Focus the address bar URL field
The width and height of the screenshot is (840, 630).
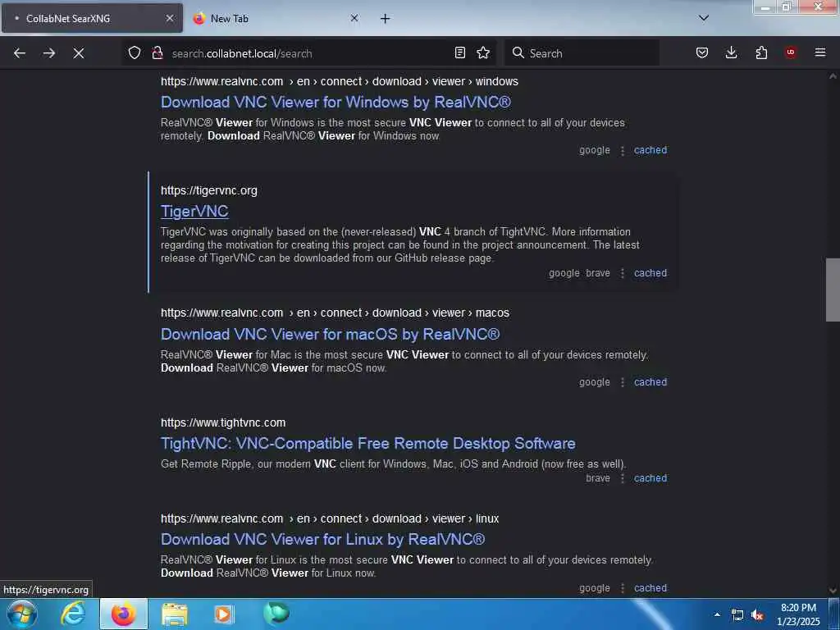click(x=311, y=53)
